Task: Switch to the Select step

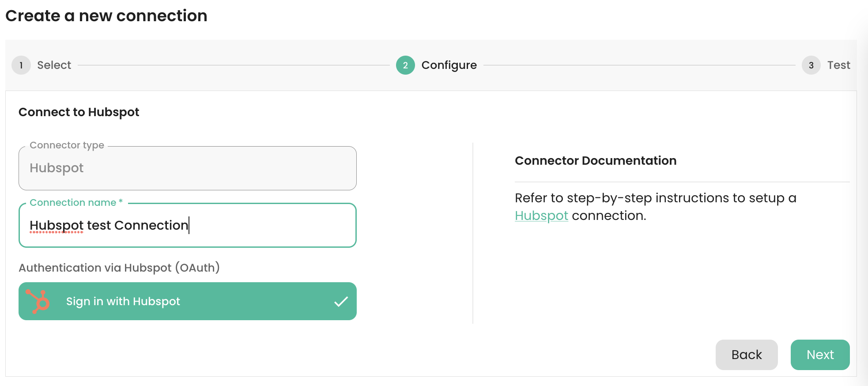Action: pos(54,65)
